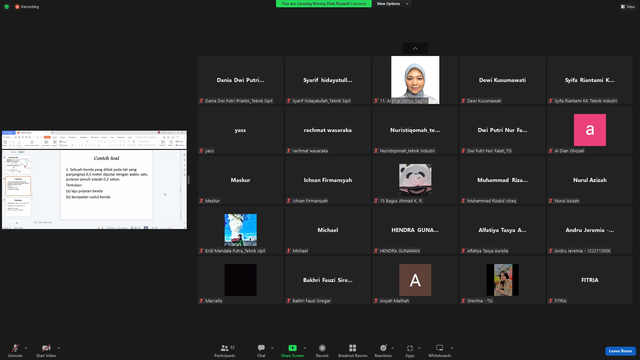Select Dania Dwi Putri participant tile
The width and height of the screenshot is (640, 360).
[240, 80]
